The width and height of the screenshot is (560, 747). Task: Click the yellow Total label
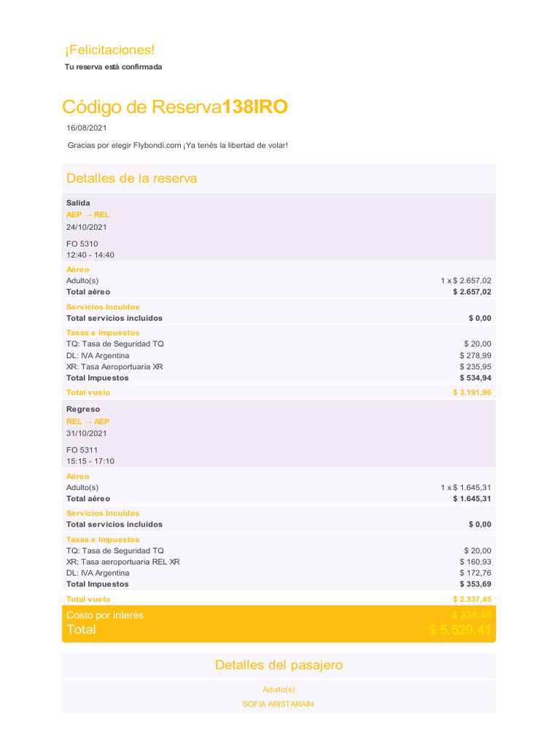pos(81,630)
